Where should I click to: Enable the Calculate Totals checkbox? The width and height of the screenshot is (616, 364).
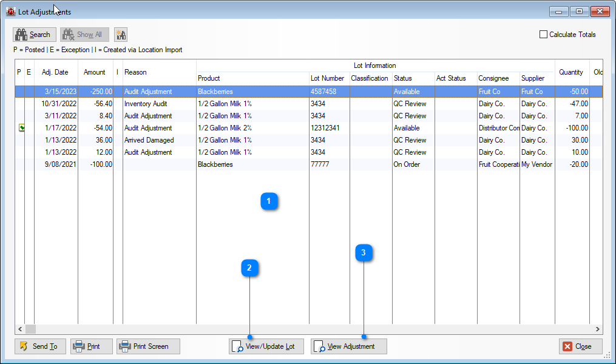[x=543, y=35]
